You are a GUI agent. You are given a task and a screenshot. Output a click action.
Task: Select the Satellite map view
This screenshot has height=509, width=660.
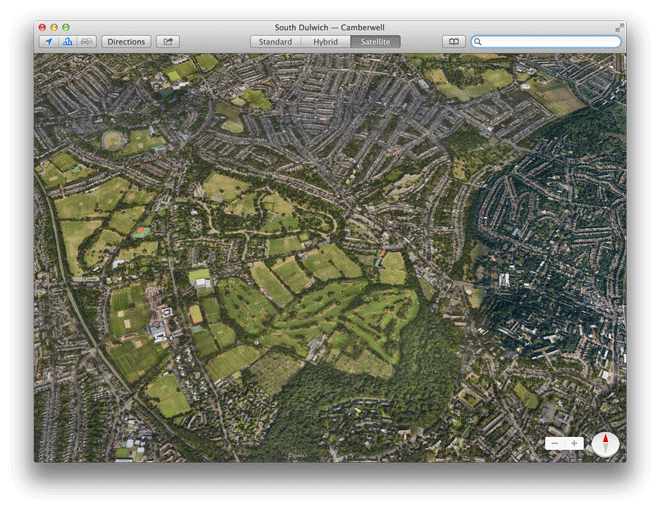pyautogui.click(x=375, y=42)
